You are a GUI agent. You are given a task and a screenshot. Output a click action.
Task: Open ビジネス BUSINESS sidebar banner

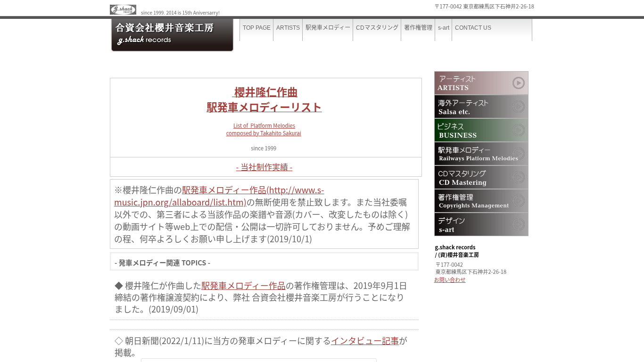(481, 130)
